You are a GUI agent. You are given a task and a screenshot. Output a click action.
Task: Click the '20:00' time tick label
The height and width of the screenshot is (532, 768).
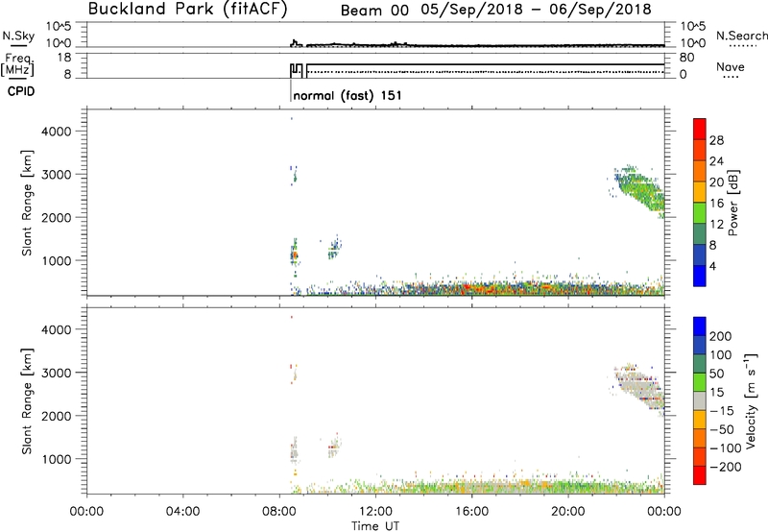[x=568, y=512]
